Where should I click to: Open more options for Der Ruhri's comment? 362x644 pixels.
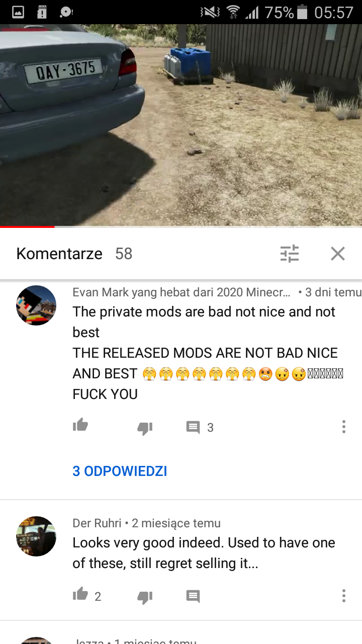point(344,596)
